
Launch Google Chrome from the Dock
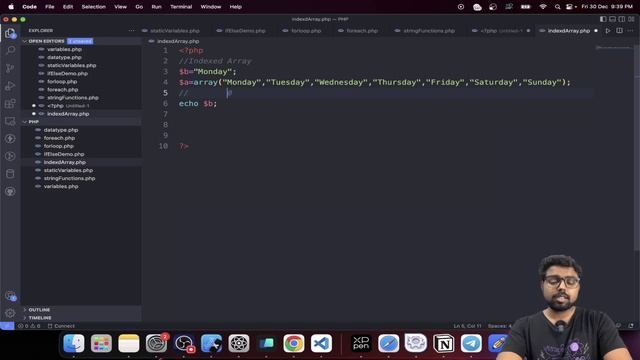294,343
